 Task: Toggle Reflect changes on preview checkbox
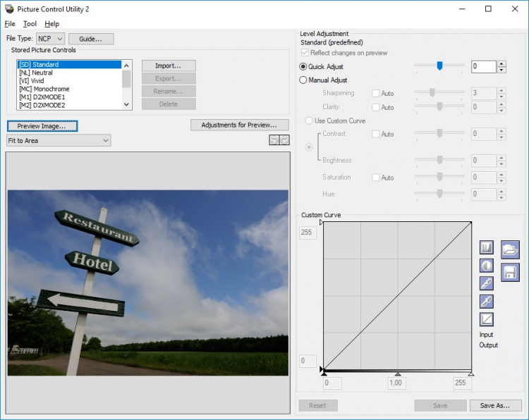(305, 53)
